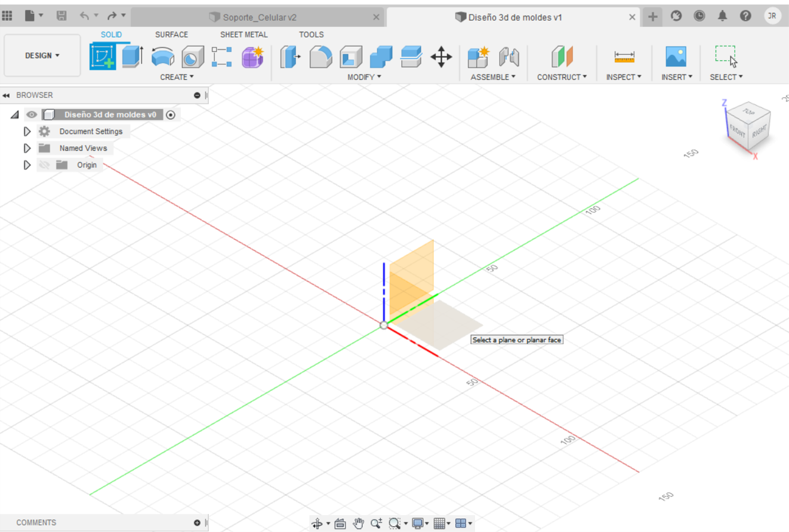Click the Measure ruler icon
Screen dimensions: 789x532
(624, 57)
